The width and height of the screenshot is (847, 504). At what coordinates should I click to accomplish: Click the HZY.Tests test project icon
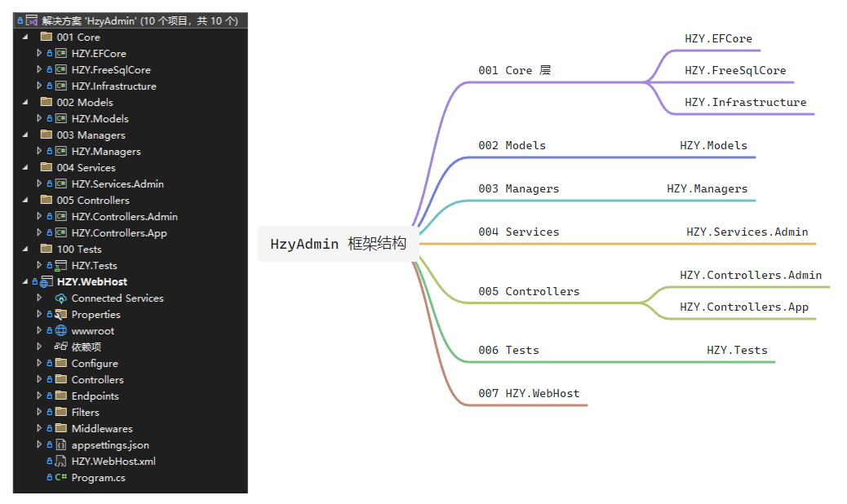60,266
